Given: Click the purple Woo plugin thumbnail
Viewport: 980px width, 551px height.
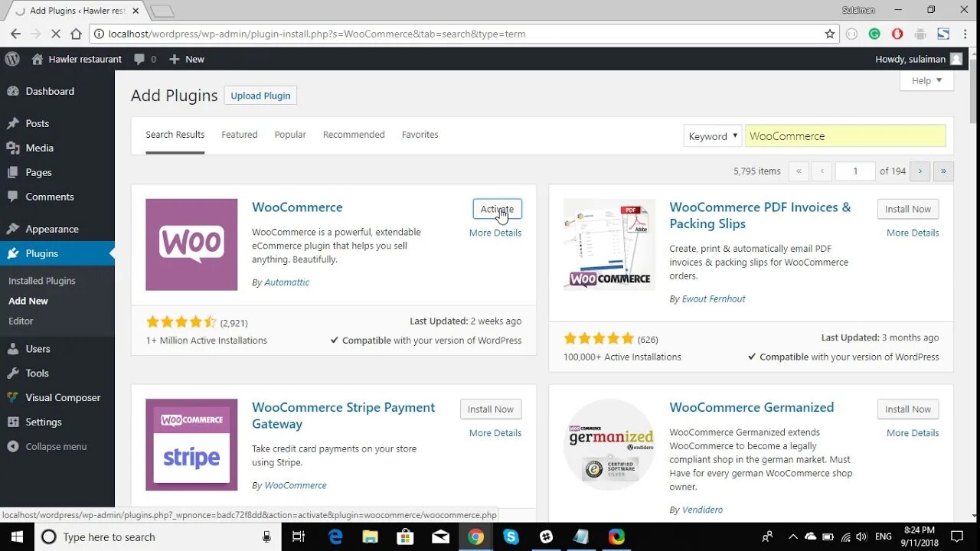Looking at the screenshot, I should point(191,245).
